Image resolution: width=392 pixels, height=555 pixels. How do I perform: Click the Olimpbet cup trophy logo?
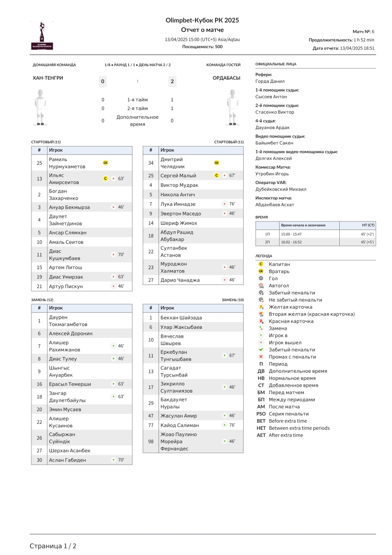42,36
